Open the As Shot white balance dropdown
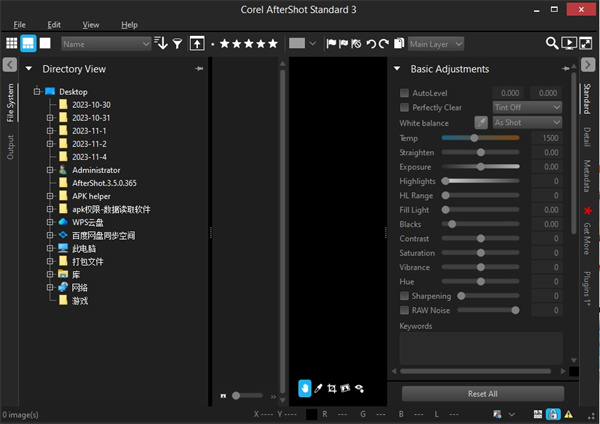 [x=527, y=122]
